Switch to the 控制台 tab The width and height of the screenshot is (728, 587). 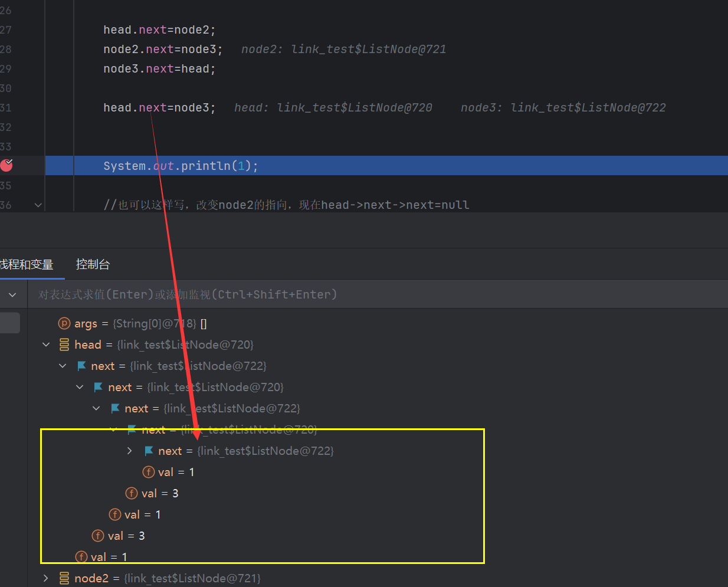tap(93, 264)
